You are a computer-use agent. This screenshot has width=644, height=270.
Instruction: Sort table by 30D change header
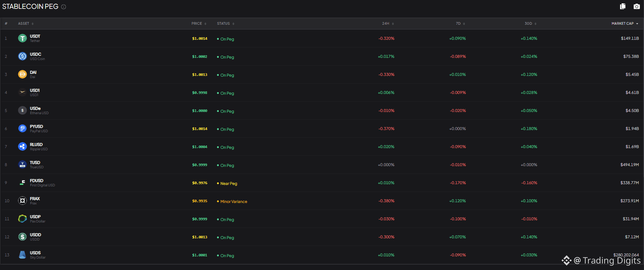pos(531,24)
